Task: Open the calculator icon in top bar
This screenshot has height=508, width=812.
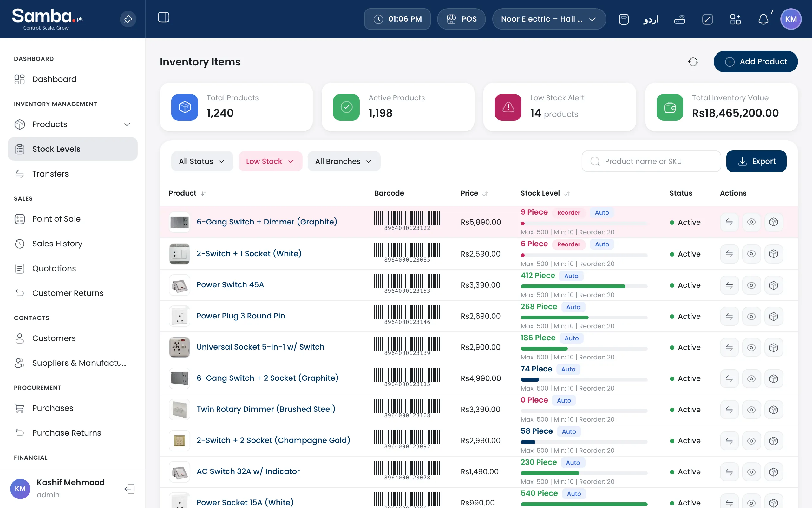Action: pos(623,19)
